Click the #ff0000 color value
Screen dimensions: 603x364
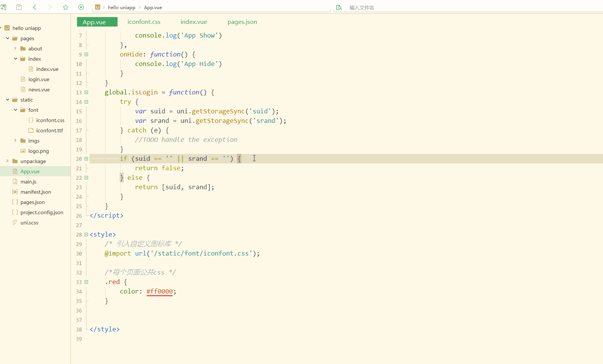tap(160, 292)
